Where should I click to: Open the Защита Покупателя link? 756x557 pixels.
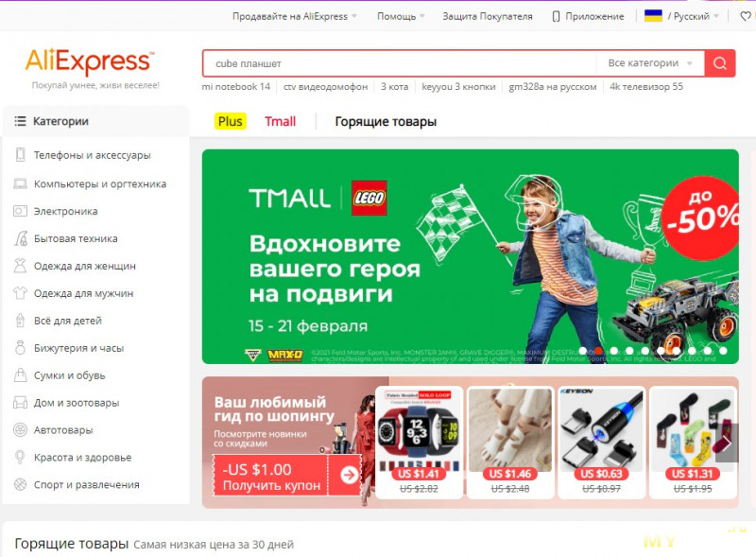point(488,16)
